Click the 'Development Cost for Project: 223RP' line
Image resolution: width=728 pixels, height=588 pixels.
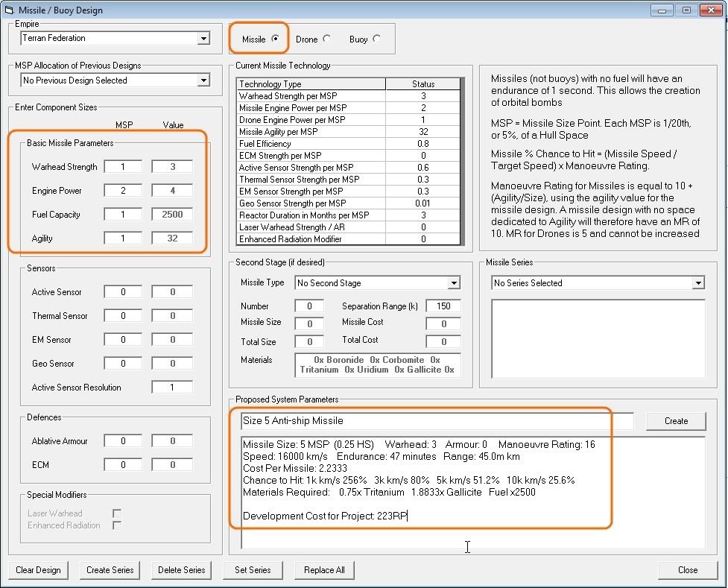pos(325,516)
